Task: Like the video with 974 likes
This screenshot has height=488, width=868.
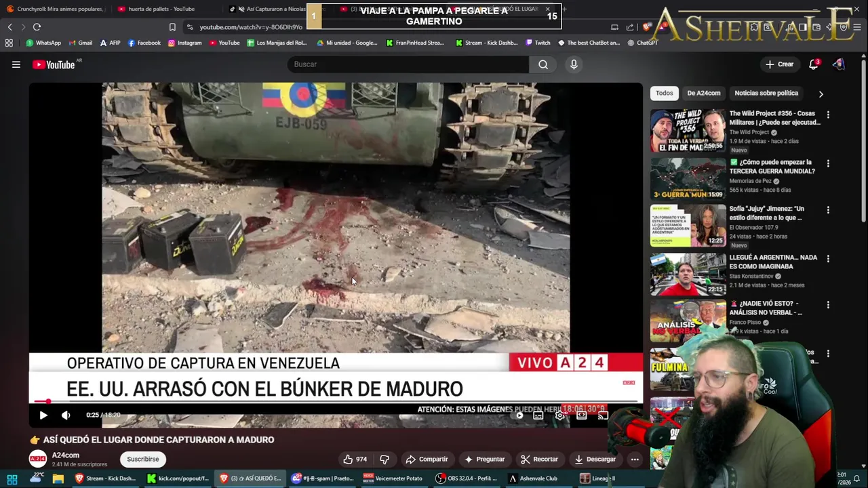Action: coord(355,459)
